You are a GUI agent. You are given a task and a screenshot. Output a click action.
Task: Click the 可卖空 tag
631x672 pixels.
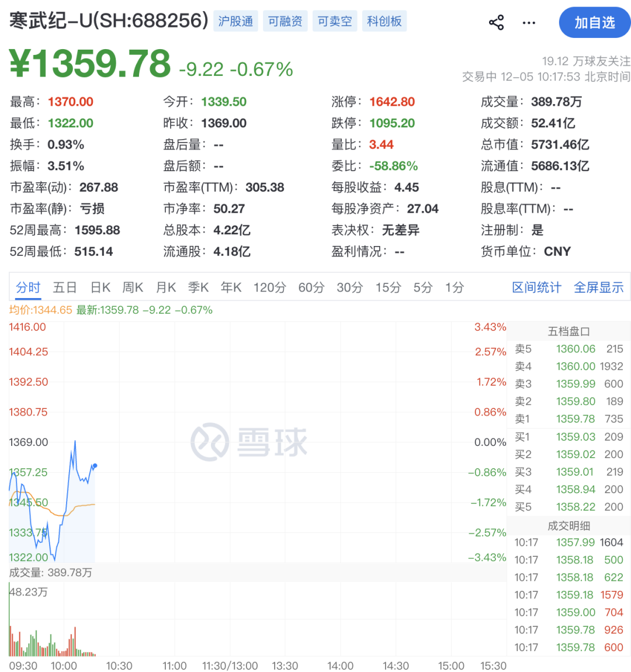[335, 22]
